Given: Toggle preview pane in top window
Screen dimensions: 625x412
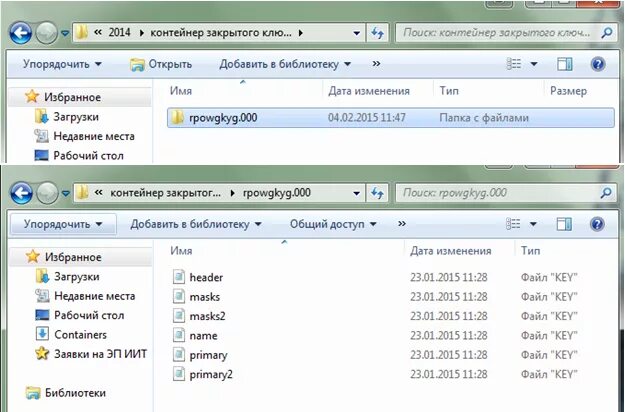Looking at the screenshot, I should coord(564,64).
